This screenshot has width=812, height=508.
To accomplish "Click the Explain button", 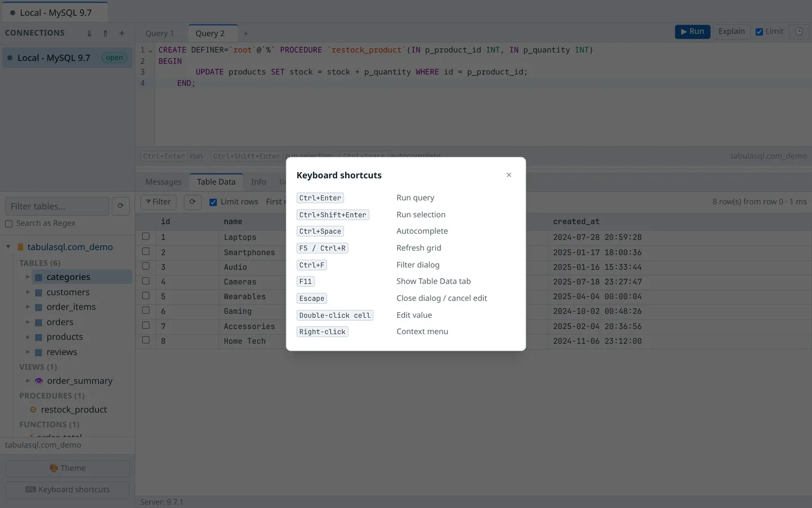I will coord(731,32).
